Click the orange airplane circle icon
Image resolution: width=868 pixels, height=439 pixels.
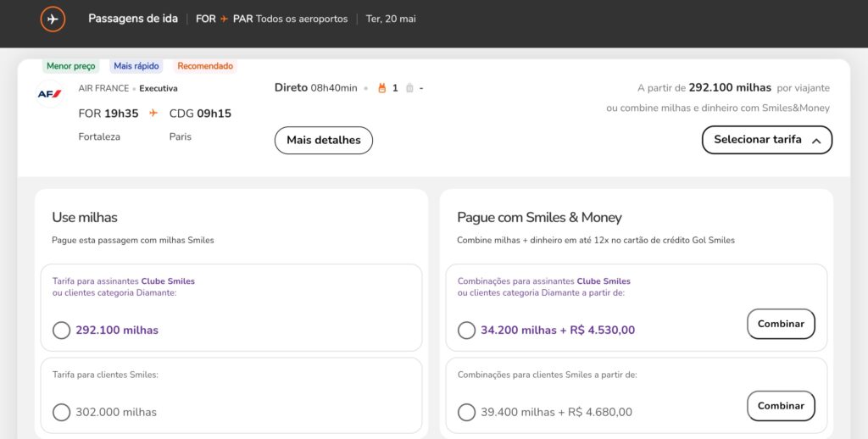coord(53,19)
